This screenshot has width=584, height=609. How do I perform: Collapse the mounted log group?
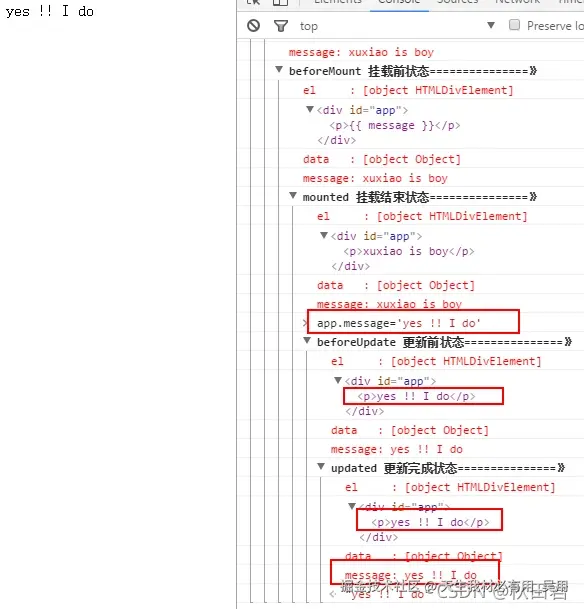pyautogui.click(x=293, y=196)
